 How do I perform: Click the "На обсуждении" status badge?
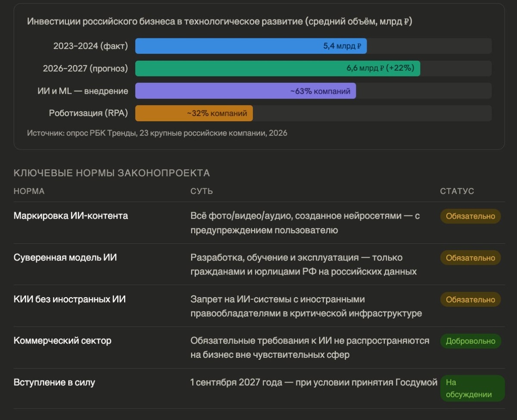[x=472, y=388]
